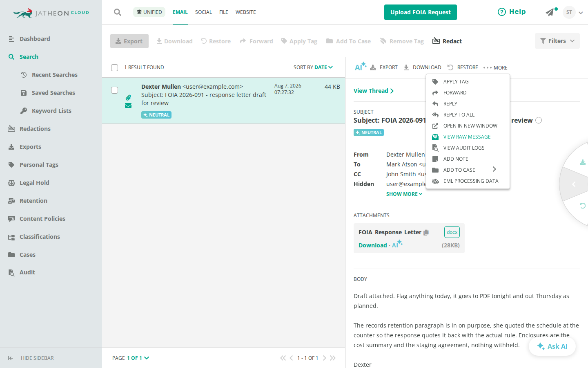Go to Retention section
Image resolution: width=588 pixels, height=368 pixels.
33,201
